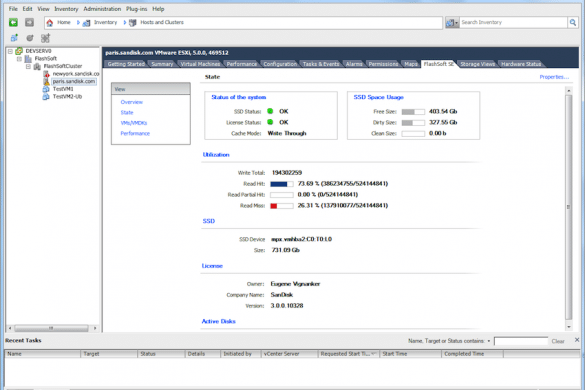Click the Home icon in breadcrumb
This screenshot has height=390, width=585.
(x=50, y=23)
